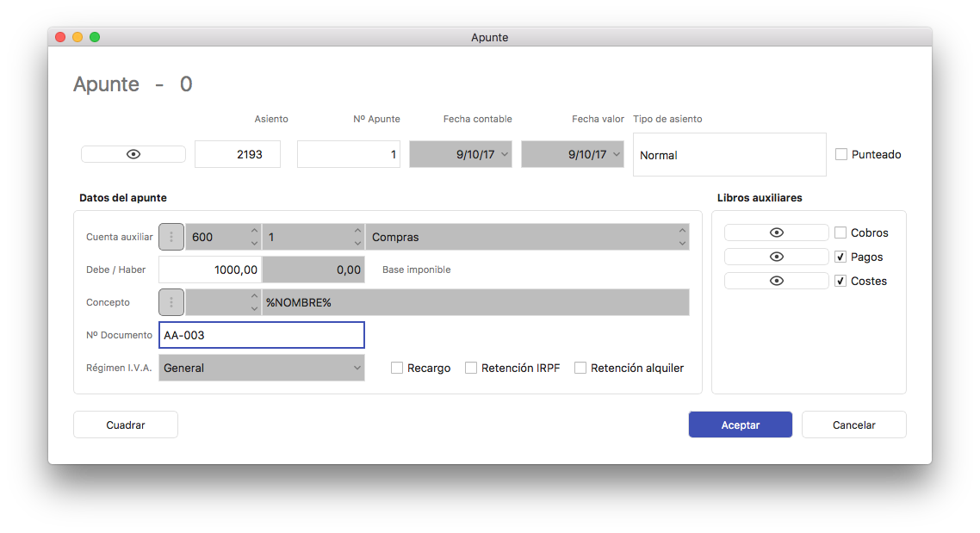Click the eye icon beside Asiento field
980x533 pixels.
click(133, 154)
